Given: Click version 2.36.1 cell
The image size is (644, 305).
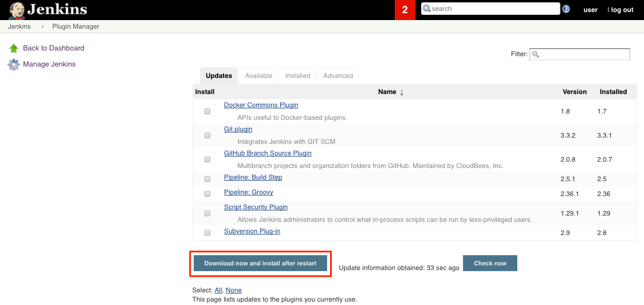Looking at the screenshot, I should point(570,194).
